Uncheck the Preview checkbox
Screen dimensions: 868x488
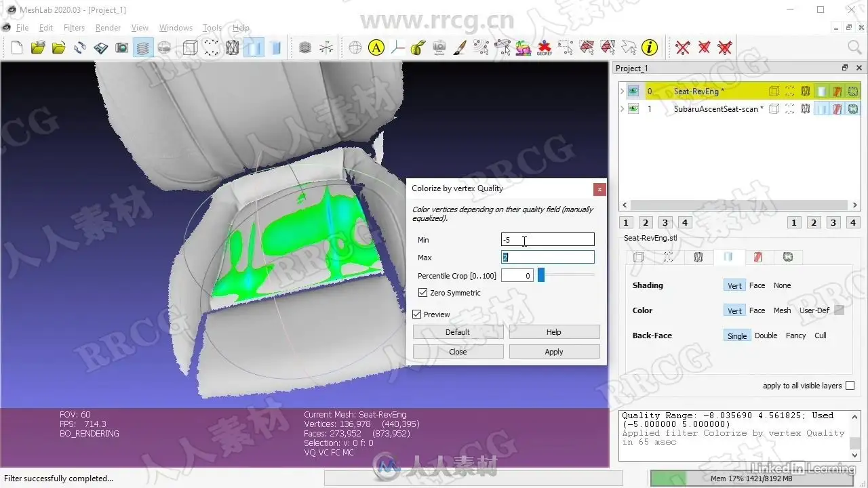click(x=417, y=314)
